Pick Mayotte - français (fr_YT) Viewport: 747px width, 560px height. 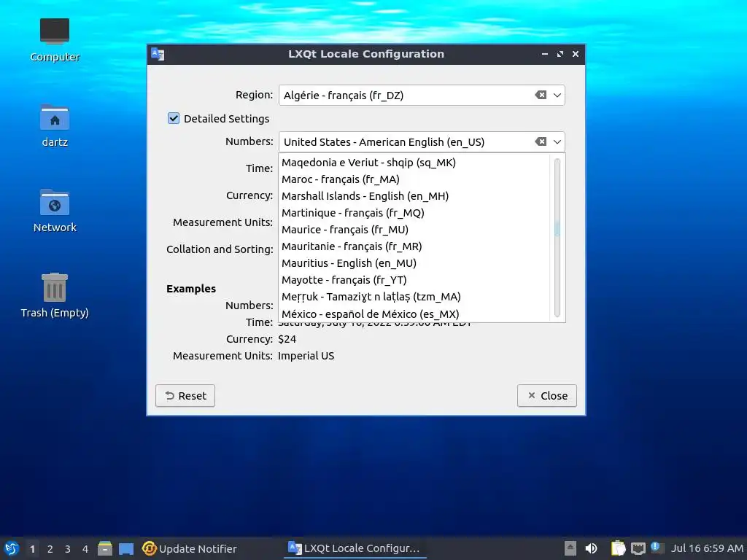coord(415,279)
